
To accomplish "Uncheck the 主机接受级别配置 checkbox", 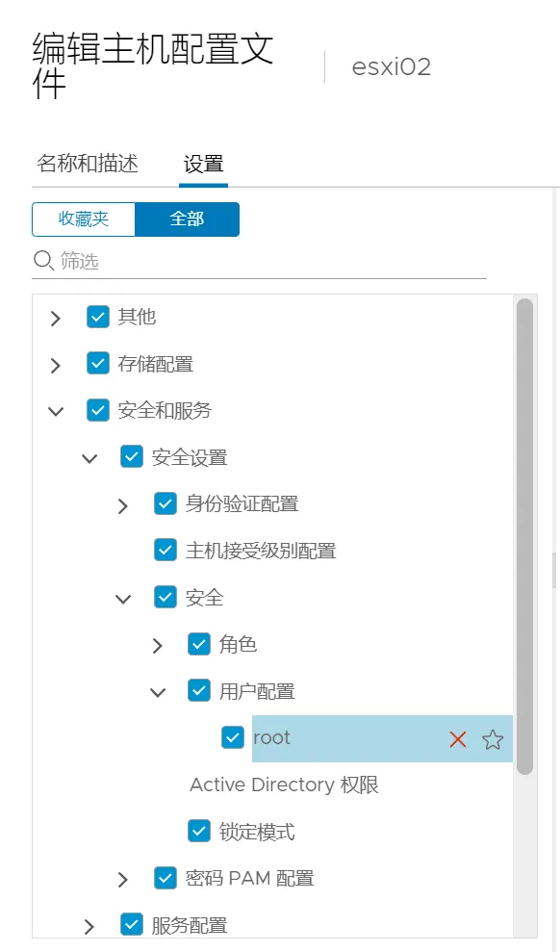I will point(165,550).
